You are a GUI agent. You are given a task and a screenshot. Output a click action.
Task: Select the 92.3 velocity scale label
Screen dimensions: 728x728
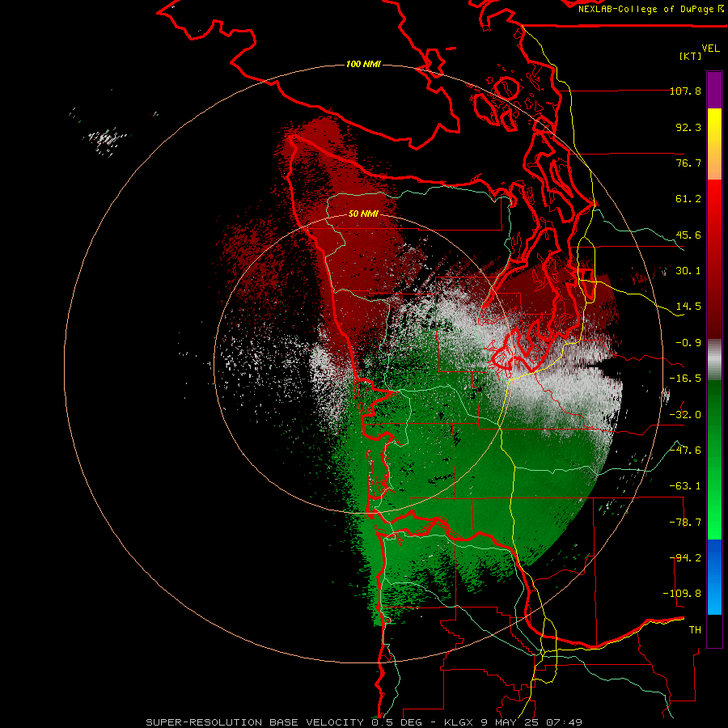click(688, 127)
